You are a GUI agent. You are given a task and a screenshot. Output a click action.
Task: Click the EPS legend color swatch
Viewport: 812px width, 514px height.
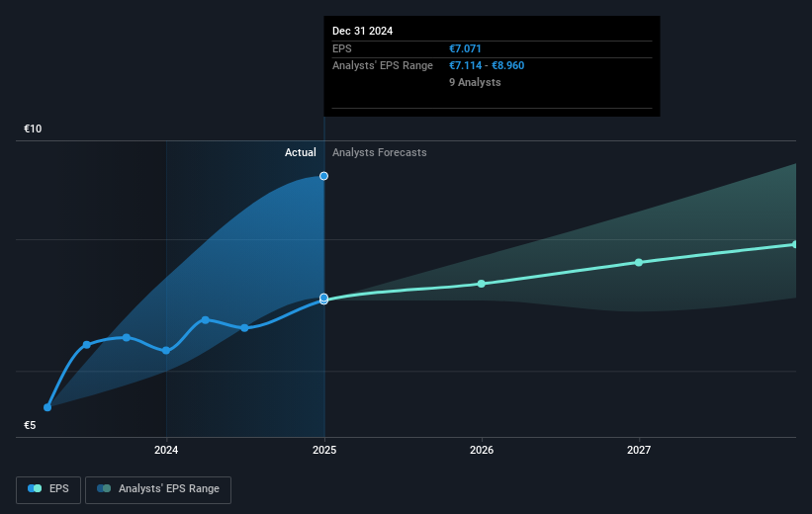(x=35, y=488)
